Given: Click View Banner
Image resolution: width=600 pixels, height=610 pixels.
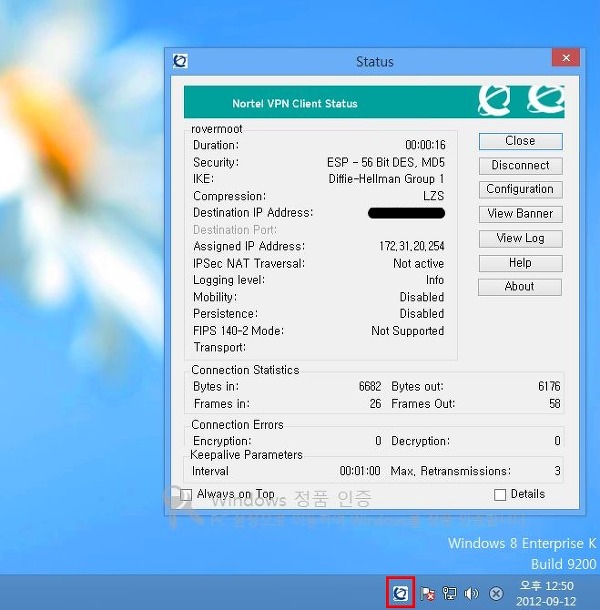Looking at the screenshot, I should click(521, 214).
